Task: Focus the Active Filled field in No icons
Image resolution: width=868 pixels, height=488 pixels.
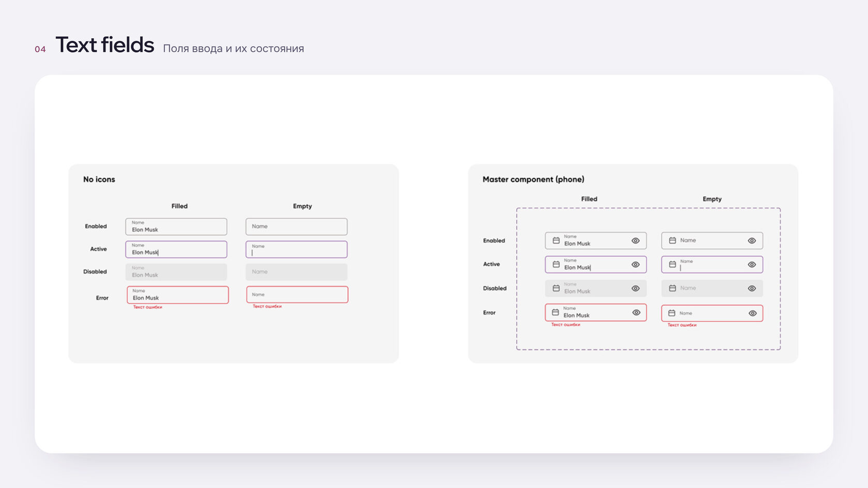Action: point(176,249)
